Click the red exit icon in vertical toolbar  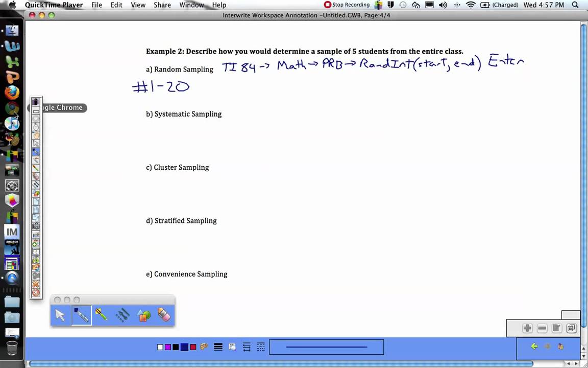pos(36,292)
